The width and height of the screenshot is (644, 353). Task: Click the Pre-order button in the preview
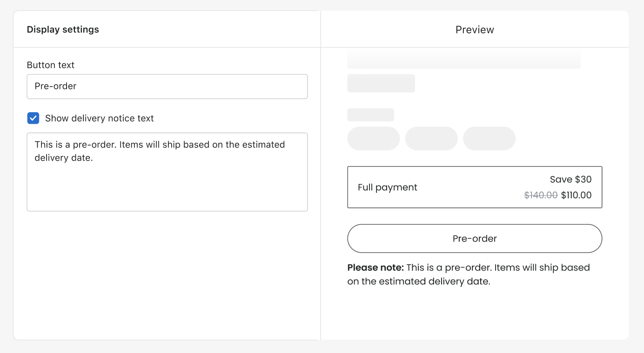coord(475,238)
